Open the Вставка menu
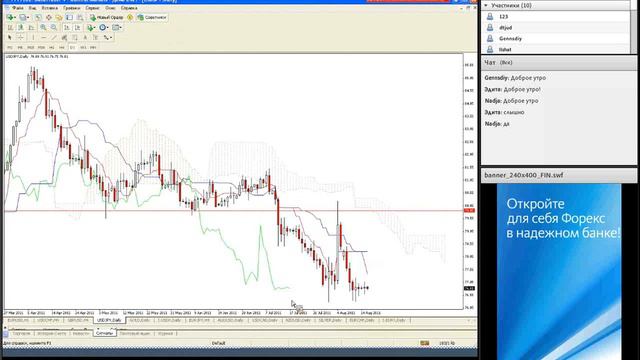This screenshot has height=360, width=640. [50, 8]
